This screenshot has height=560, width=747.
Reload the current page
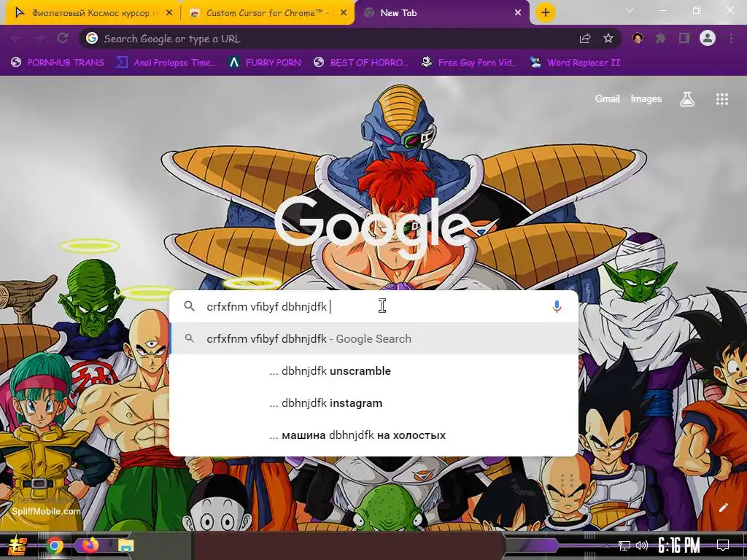pos(63,39)
